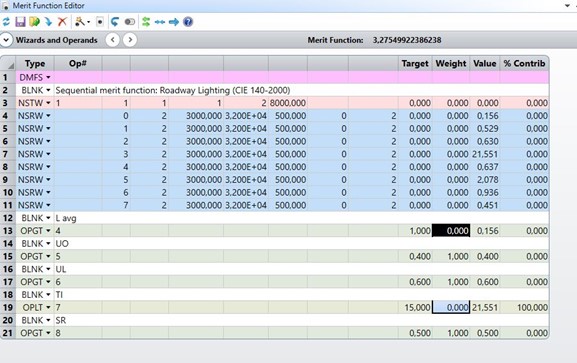Click the Op# cell 7 in row 19

click(78, 307)
